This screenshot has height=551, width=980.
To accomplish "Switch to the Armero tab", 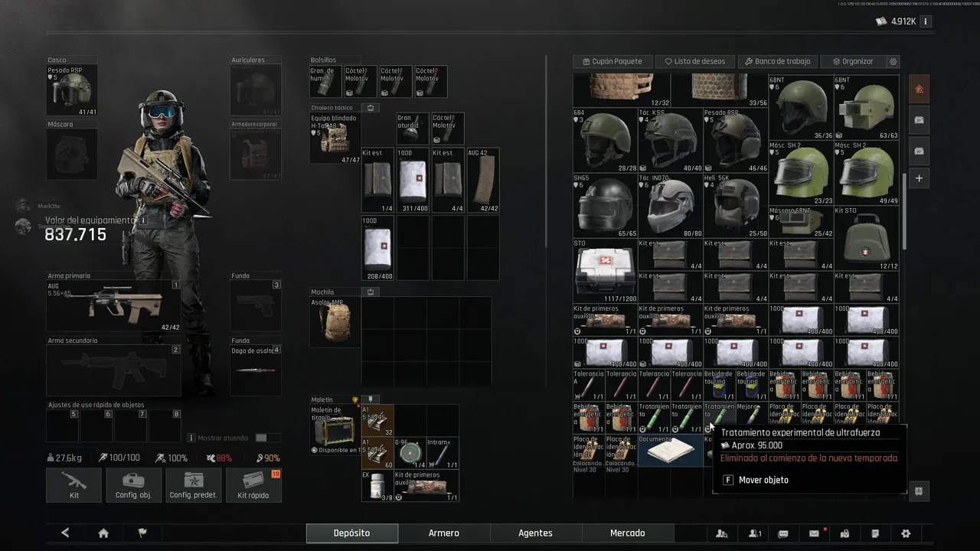I will pyautogui.click(x=444, y=533).
